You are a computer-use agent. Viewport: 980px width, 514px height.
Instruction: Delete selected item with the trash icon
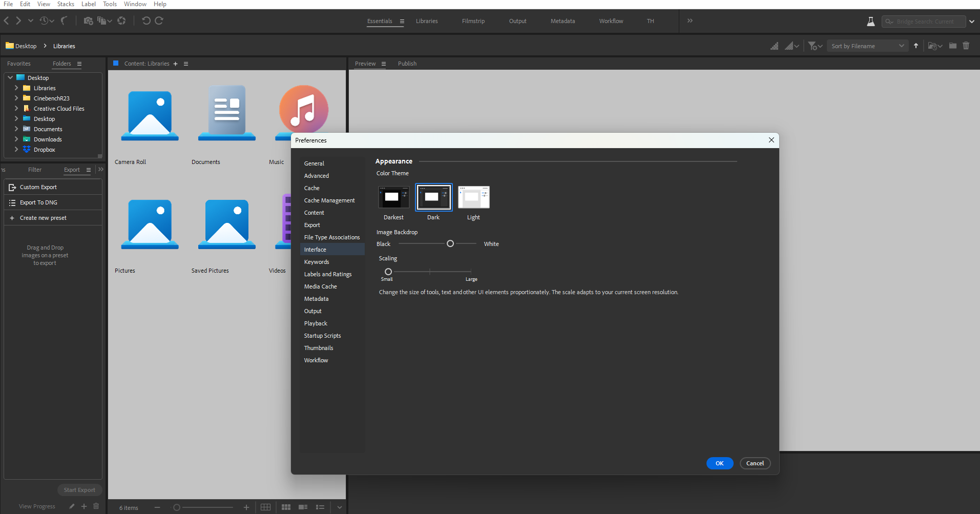click(966, 46)
